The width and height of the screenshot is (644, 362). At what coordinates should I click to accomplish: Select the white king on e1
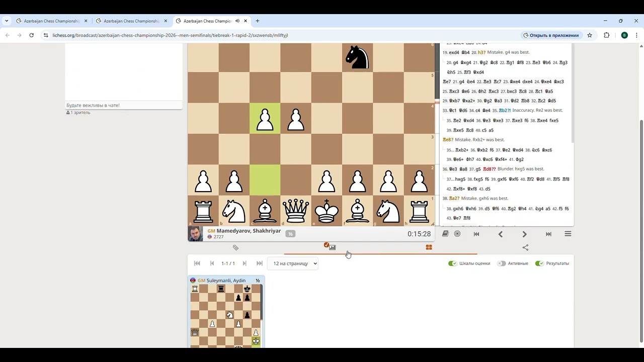click(x=327, y=211)
